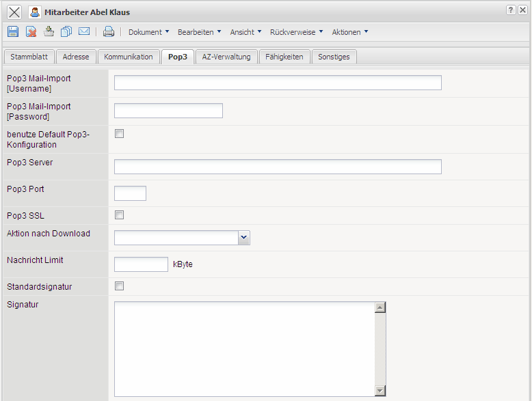
Task: Open the Rückverweise dropdown menu
Action: click(x=296, y=32)
